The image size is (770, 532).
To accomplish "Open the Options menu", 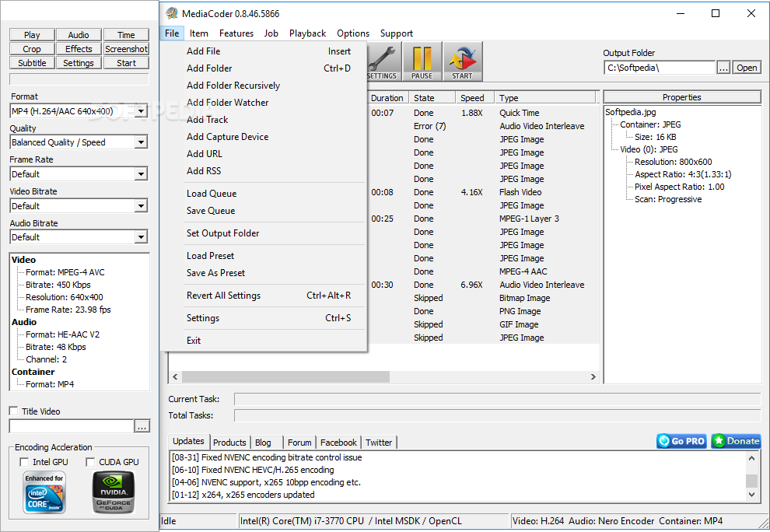I will (x=353, y=33).
